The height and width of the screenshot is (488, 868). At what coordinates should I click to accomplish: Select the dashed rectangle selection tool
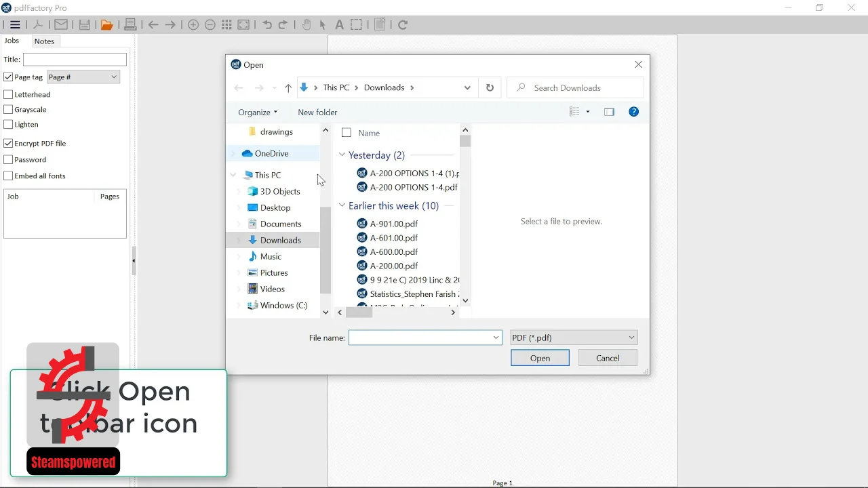[x=357, y=25]
